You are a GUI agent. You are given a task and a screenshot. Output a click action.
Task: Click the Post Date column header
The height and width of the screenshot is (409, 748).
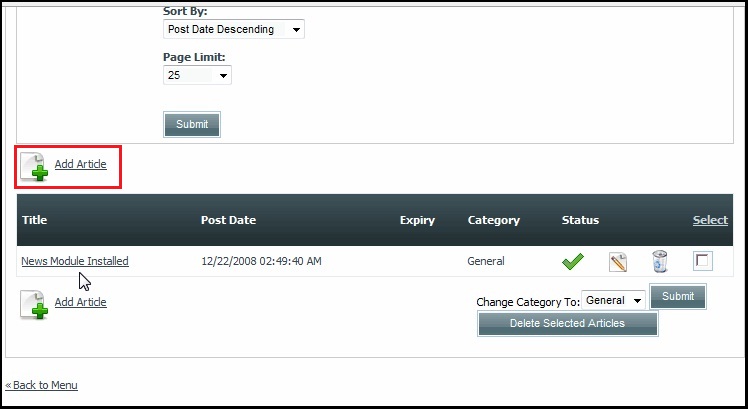(x=229, y=220)
